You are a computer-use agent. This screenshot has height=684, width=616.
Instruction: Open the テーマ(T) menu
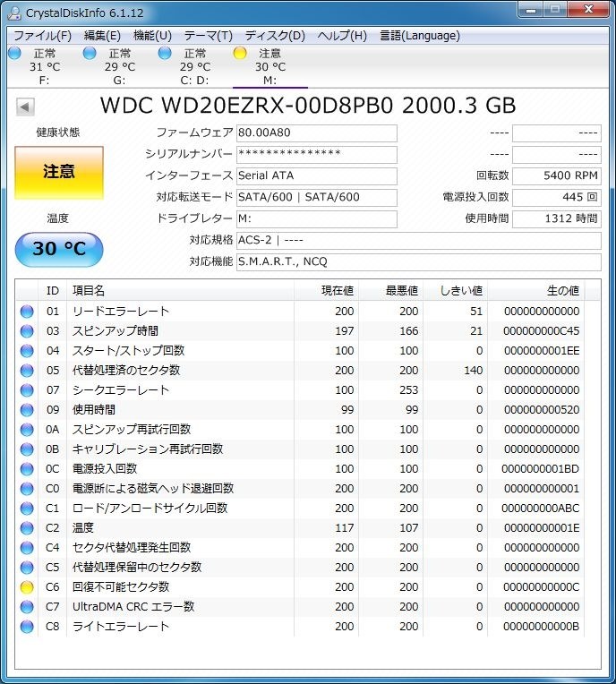coord(208,36)
